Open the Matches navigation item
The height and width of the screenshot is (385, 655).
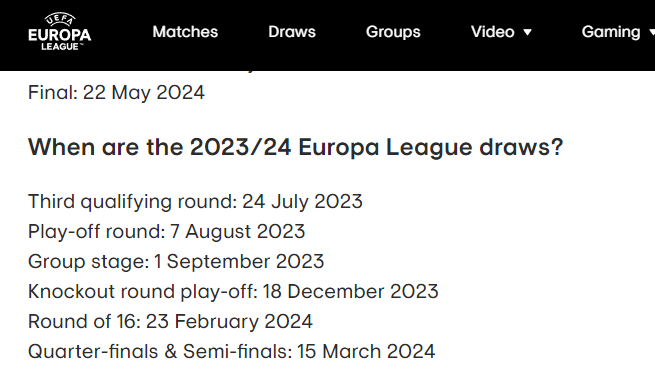[x=185, y=32]
